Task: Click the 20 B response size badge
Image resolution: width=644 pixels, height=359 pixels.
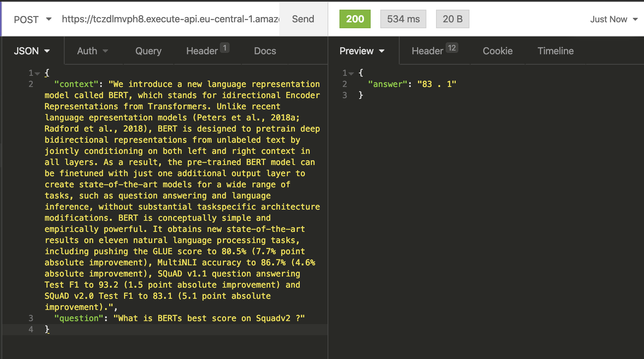Action: click(x=452, y=19)
